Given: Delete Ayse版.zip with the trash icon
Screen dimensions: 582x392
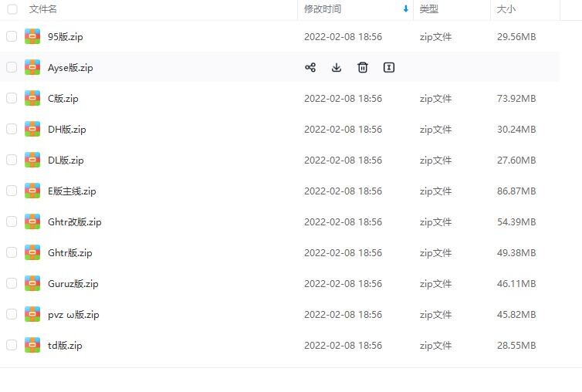Looking at the screenshot, I should tap(363, 68).
